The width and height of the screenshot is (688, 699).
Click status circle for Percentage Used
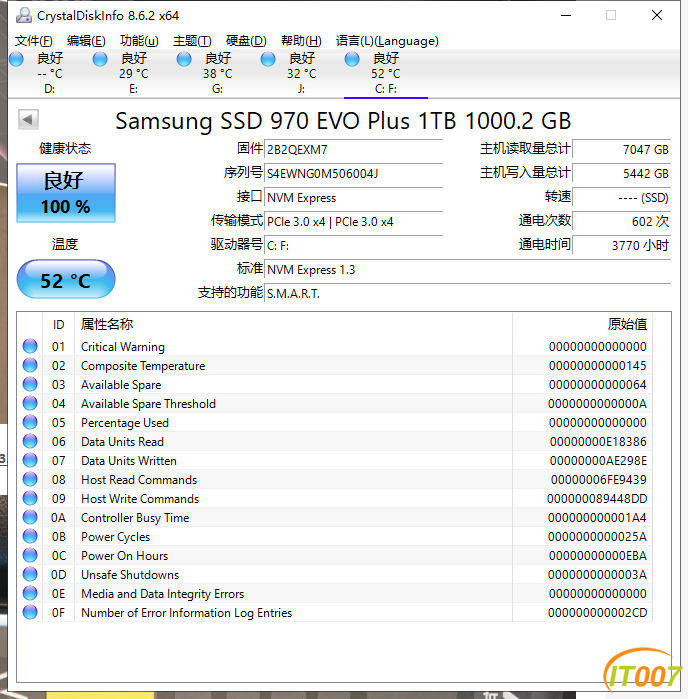[30, 423]
